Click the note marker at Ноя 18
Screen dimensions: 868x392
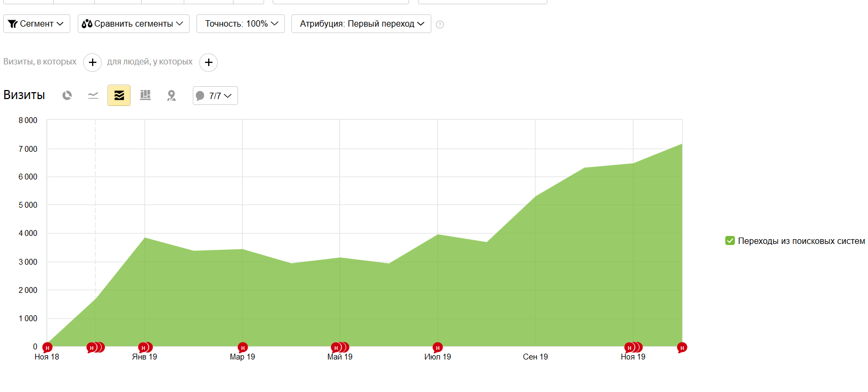click(47, 348)
